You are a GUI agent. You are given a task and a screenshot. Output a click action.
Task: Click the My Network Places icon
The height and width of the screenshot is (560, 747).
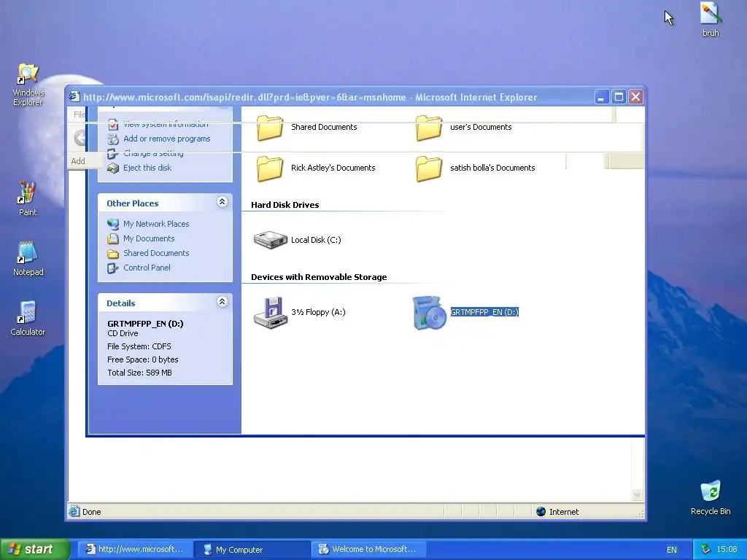[113, 224]
